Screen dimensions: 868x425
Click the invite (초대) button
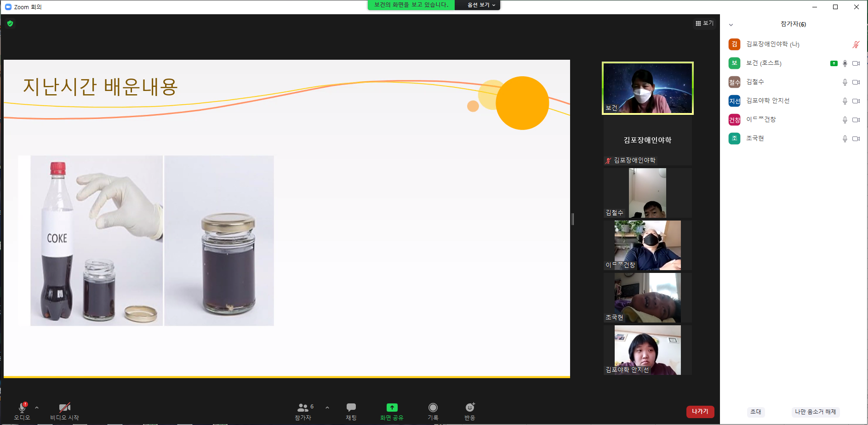click(756, 412)
